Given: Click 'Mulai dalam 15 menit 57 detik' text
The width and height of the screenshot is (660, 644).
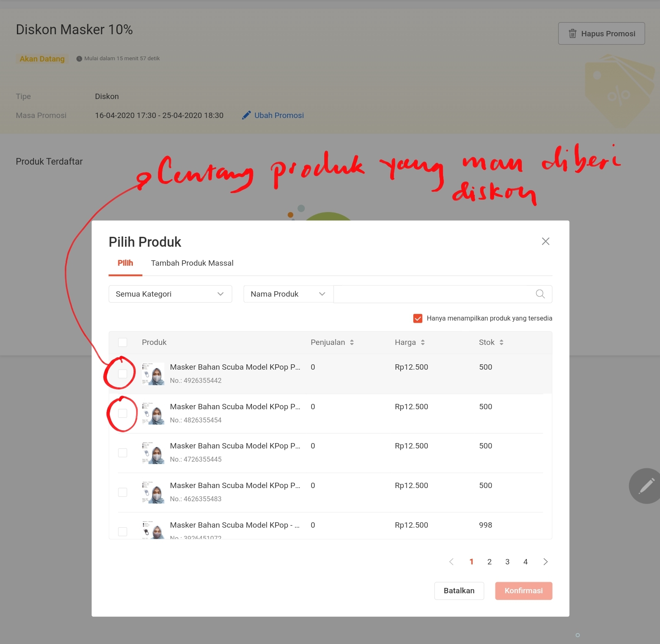Looking at the screenshot, I should tap(122, 58).
